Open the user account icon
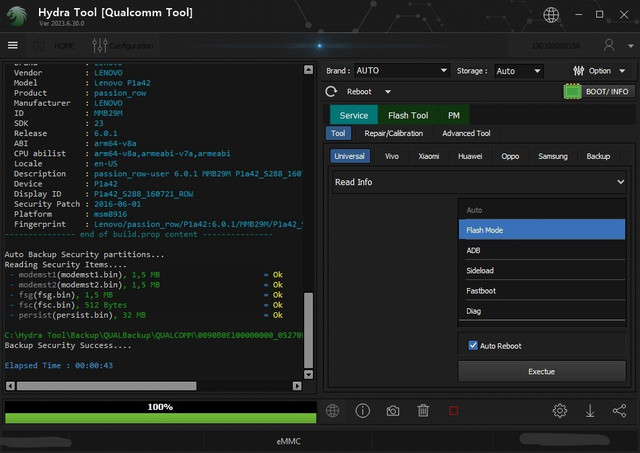Viewport: 640px width, 453px height. point(609,45)
